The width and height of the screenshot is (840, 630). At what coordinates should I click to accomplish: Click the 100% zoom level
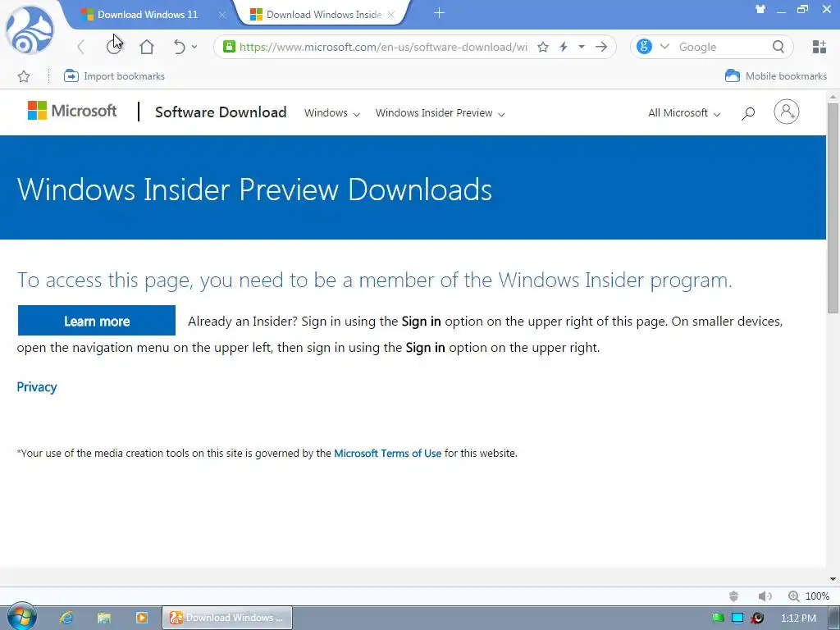click(818, 596)
